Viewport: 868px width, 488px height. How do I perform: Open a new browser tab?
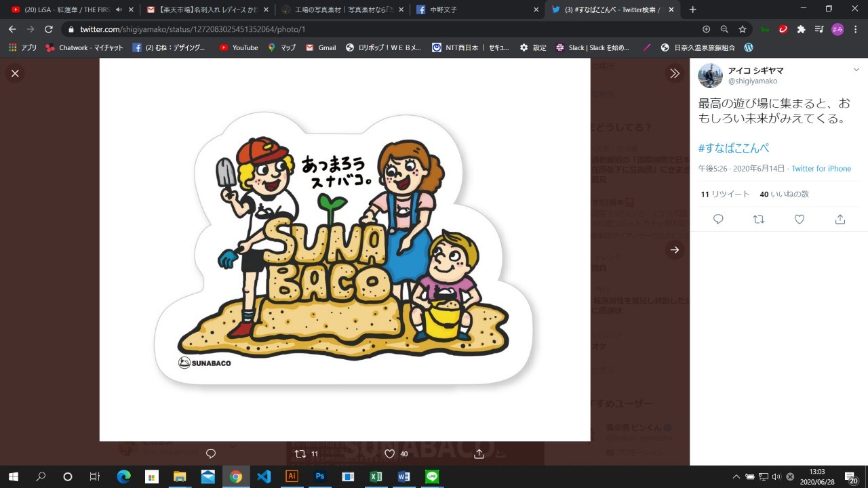coord(692,9)
